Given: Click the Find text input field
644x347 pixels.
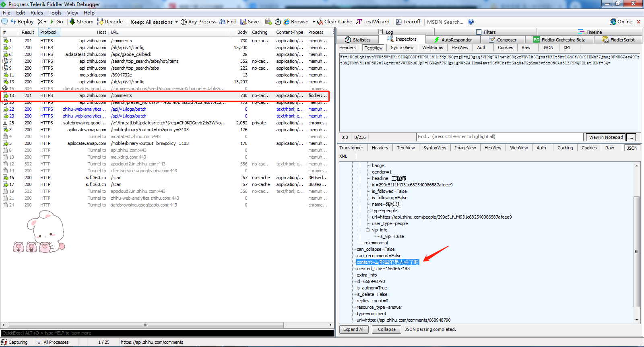Looking at the screenshot, I should click(500, 137).
